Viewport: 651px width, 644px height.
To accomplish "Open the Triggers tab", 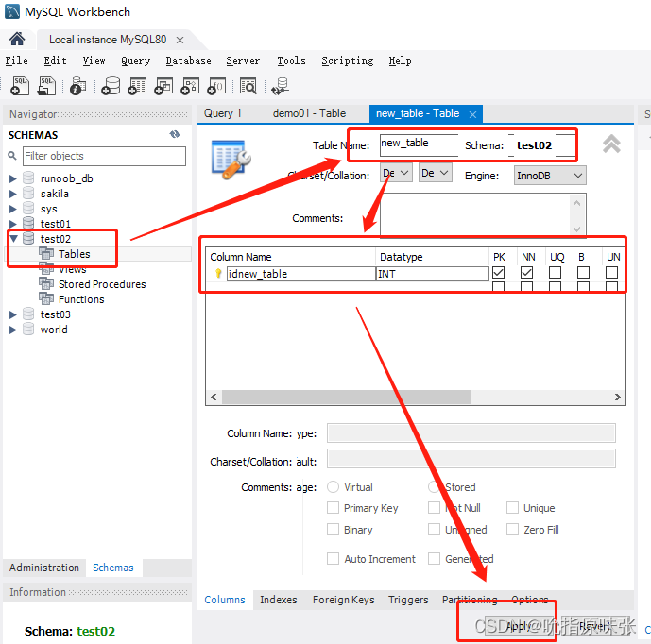I will click(408, 600).
